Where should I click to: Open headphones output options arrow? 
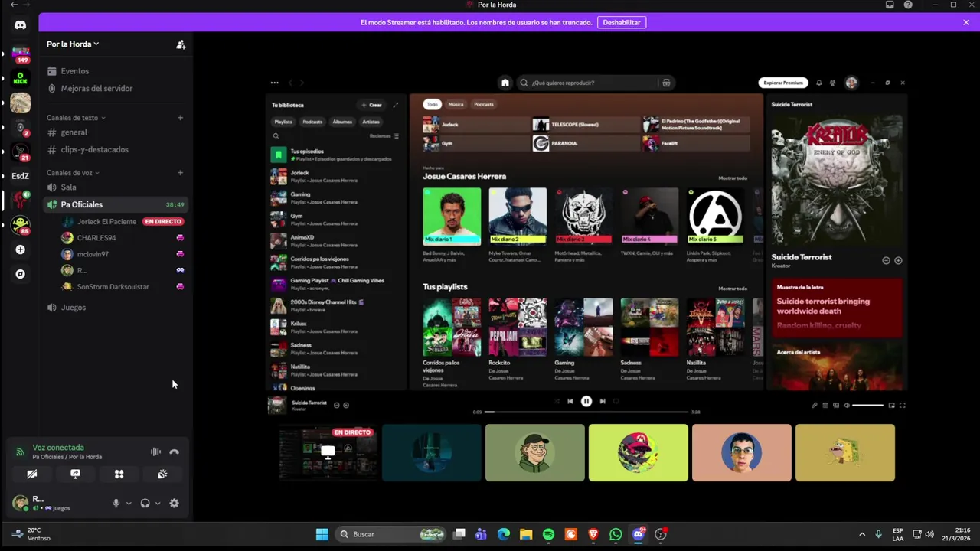coord(158,504)
